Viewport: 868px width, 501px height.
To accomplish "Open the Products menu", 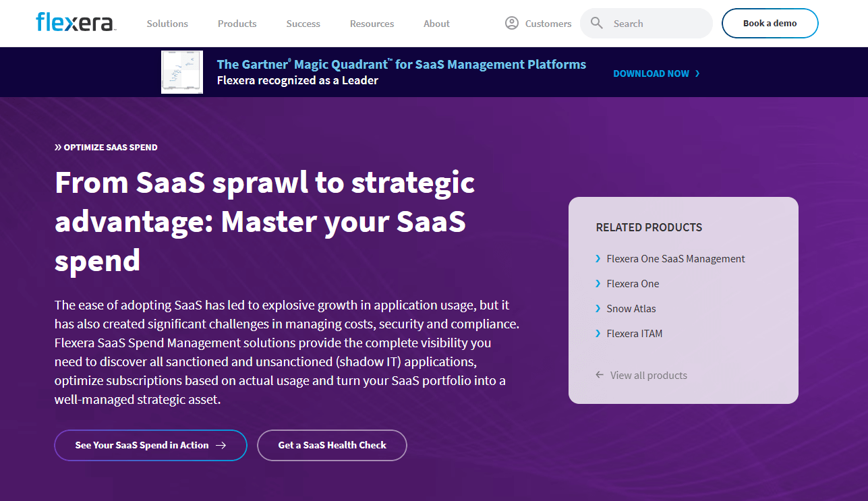I will pos(237,24).
